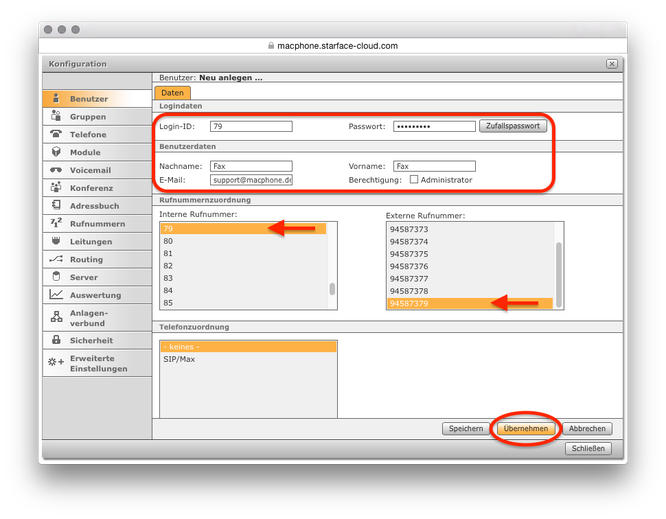Click the Adressbuch book icon

[56, 205]
